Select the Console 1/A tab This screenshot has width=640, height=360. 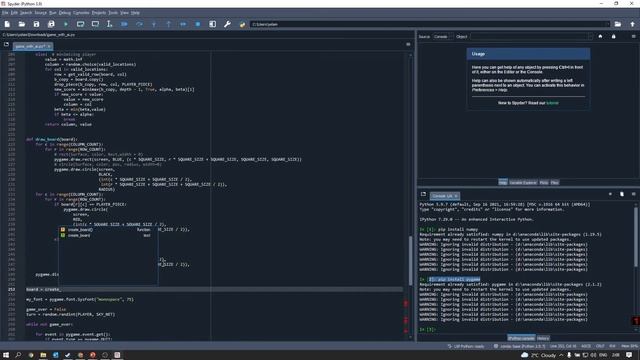(444, 196)
